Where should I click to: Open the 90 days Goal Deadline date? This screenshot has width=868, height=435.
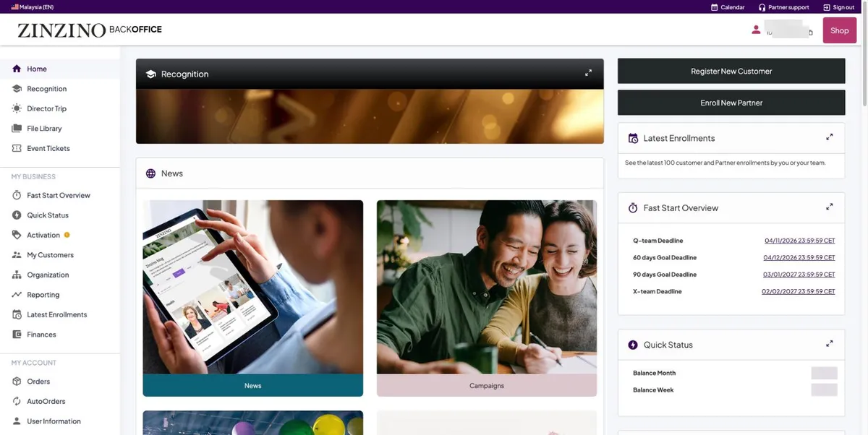tap(799, 275)
